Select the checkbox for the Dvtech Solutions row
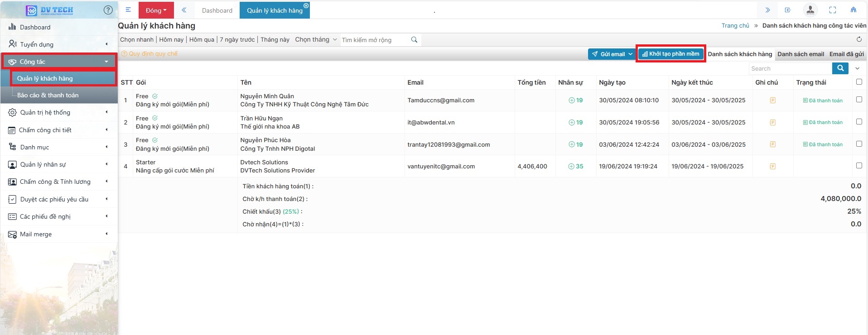 pyautogui.click(x=859, y=166)
